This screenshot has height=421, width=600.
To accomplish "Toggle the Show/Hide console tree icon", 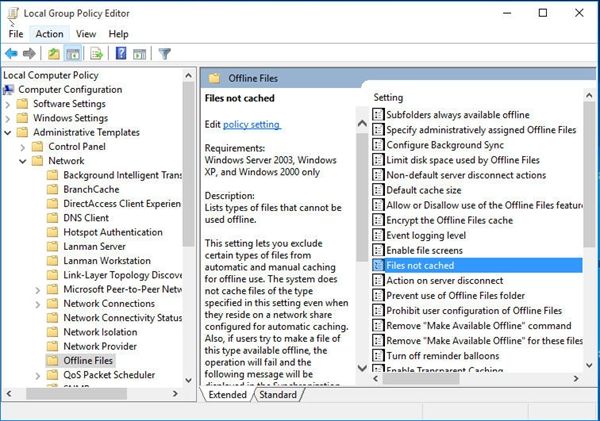I will point(73,54).
